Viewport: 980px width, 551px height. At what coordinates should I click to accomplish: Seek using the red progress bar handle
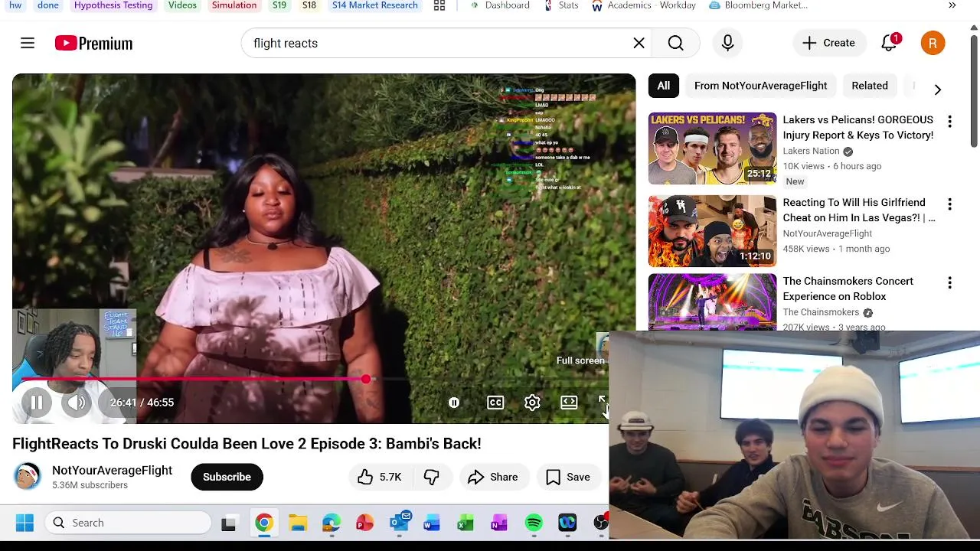pyautogui.click(x=366, y=380)
